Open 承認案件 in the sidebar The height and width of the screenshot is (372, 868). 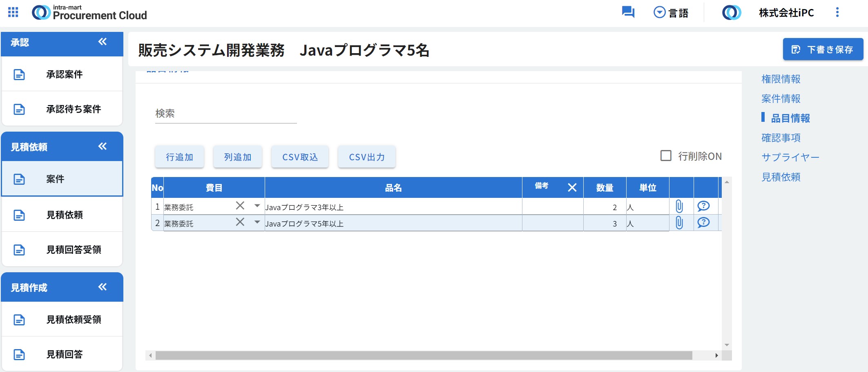(62, 74)
